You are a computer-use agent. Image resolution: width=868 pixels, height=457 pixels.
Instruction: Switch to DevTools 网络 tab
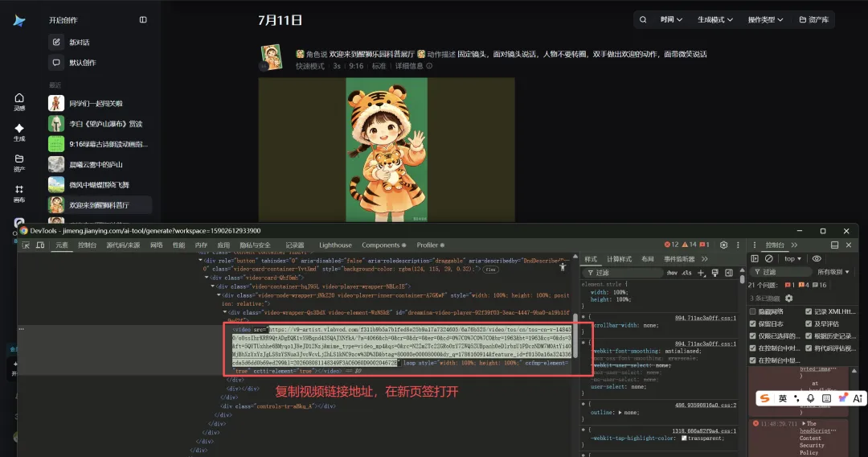click(x=157, y=245)
